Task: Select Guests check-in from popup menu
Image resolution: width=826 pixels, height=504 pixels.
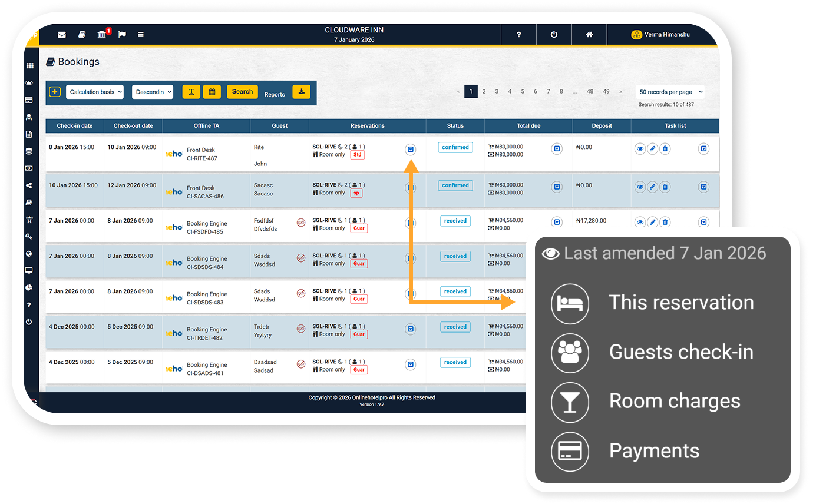Action: [x=680, y=352]
